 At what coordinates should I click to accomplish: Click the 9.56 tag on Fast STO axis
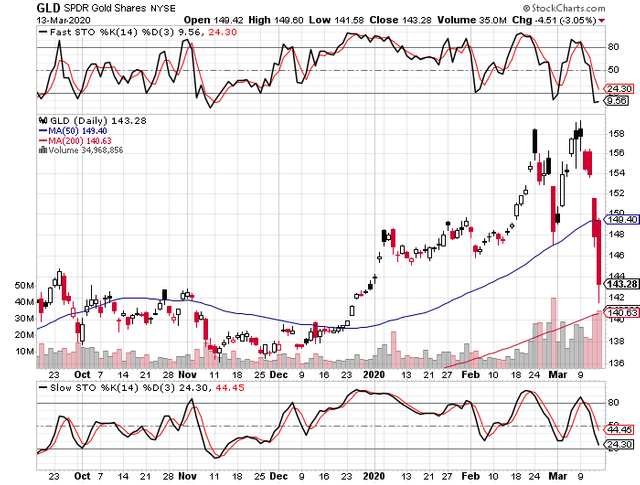click(x=617, y=100)
